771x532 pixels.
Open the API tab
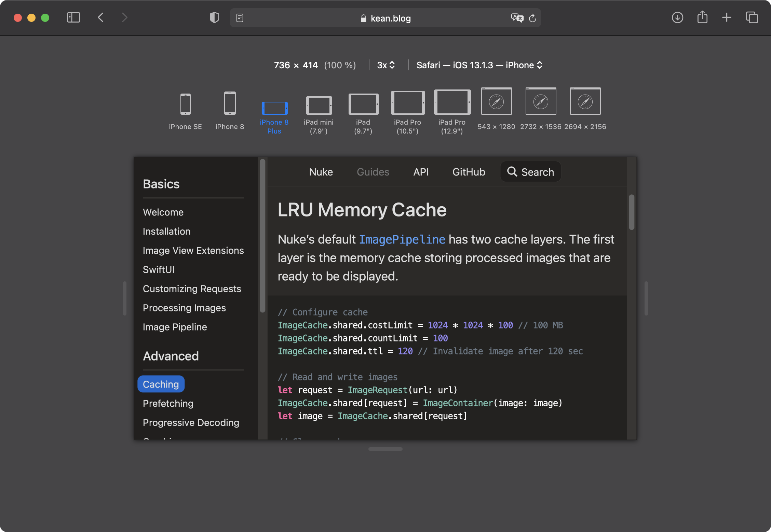click(x=421, y=172)
